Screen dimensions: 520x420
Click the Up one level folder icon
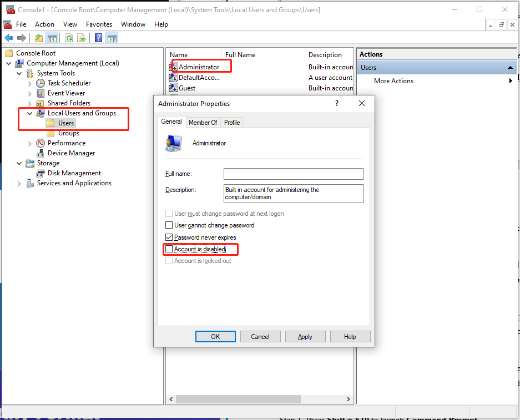coord(38,38)
